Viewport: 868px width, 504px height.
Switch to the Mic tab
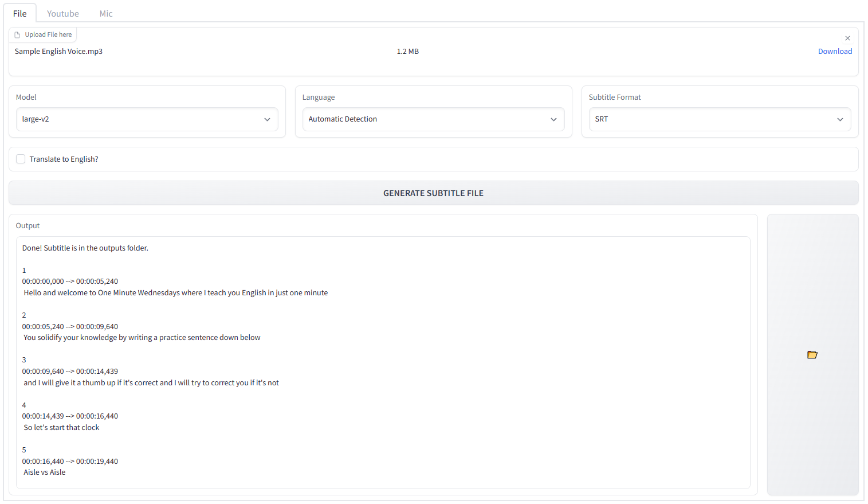(x=106, y=13)
